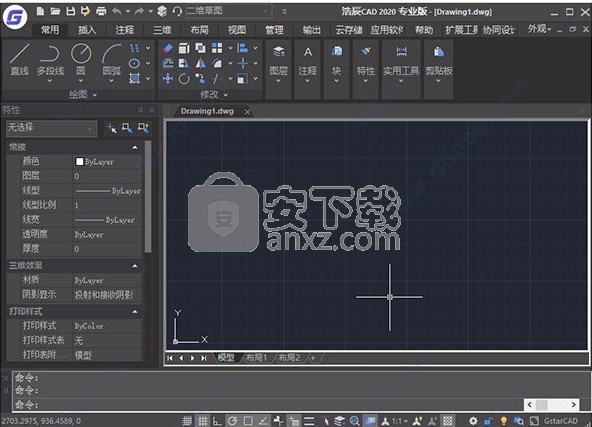Screen dimensions: 592x427
Task: Click the select objects icon in properties
Action: point(127,128)
